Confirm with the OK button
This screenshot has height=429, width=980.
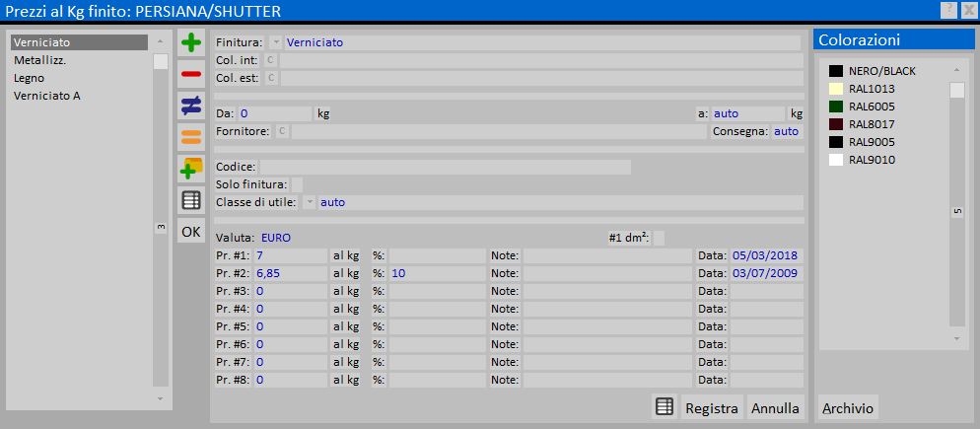point(190,232)
